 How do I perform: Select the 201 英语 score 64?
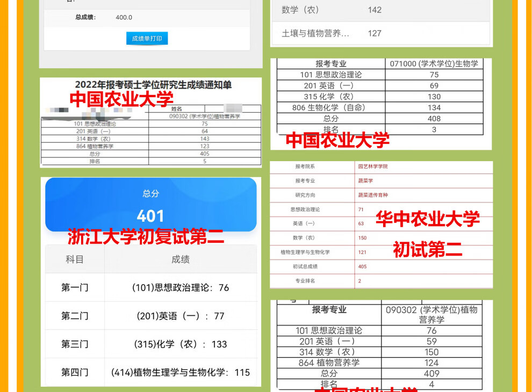point(205,131)
